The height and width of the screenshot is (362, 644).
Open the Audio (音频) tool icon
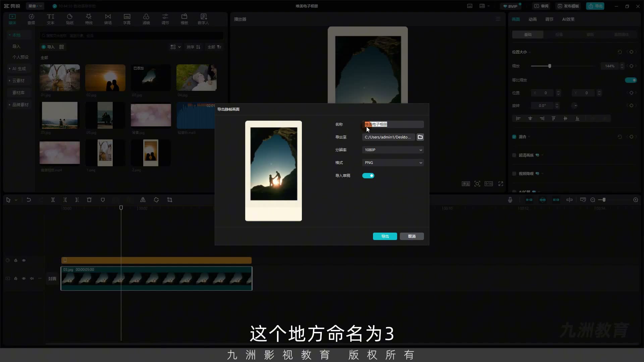(x=31, y=19)
